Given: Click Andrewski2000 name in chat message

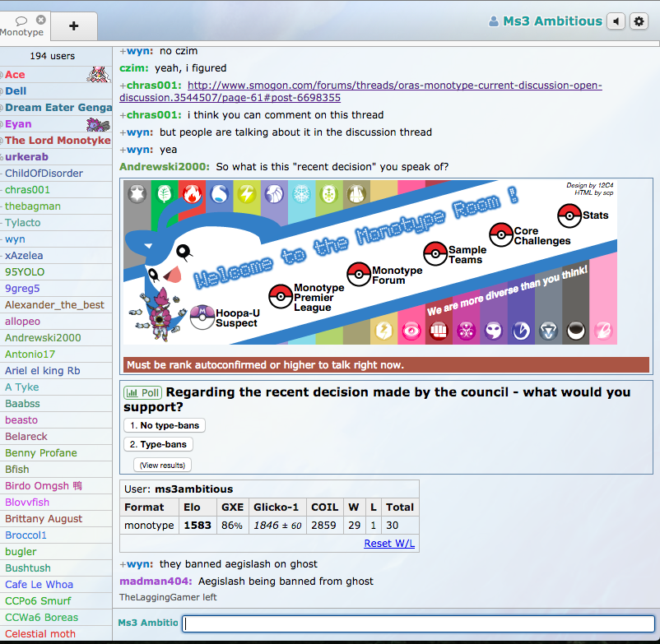Looking at the screenshot, I should click(164, 167).
